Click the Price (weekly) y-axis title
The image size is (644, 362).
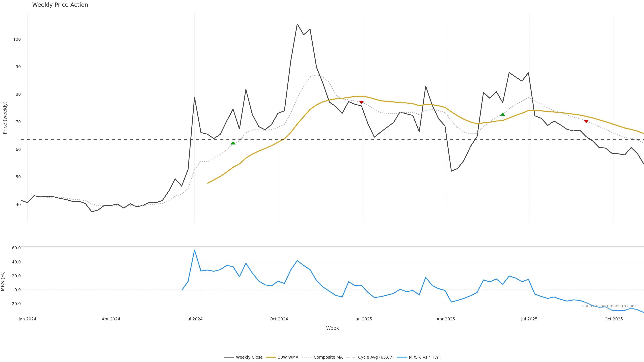(x=5, y=118)
